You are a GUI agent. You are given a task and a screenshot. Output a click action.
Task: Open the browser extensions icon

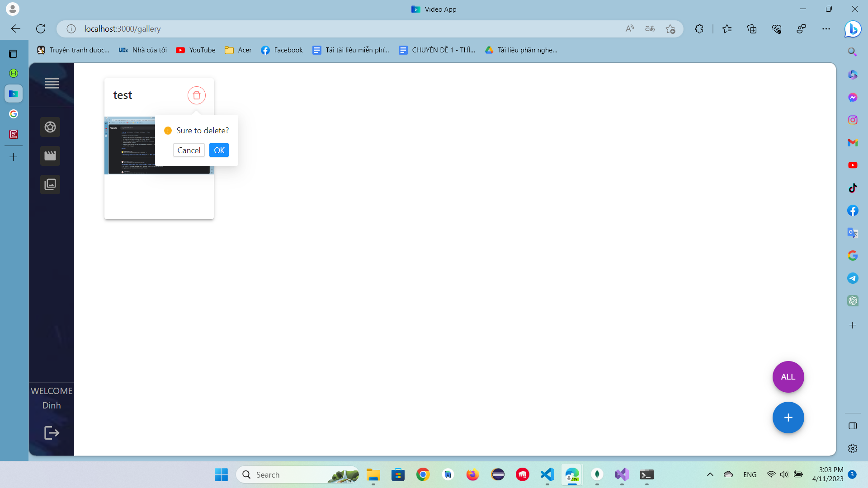[699, 29]
